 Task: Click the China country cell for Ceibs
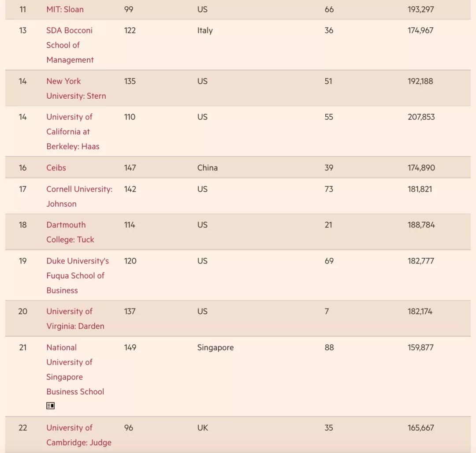click(208, 168)
